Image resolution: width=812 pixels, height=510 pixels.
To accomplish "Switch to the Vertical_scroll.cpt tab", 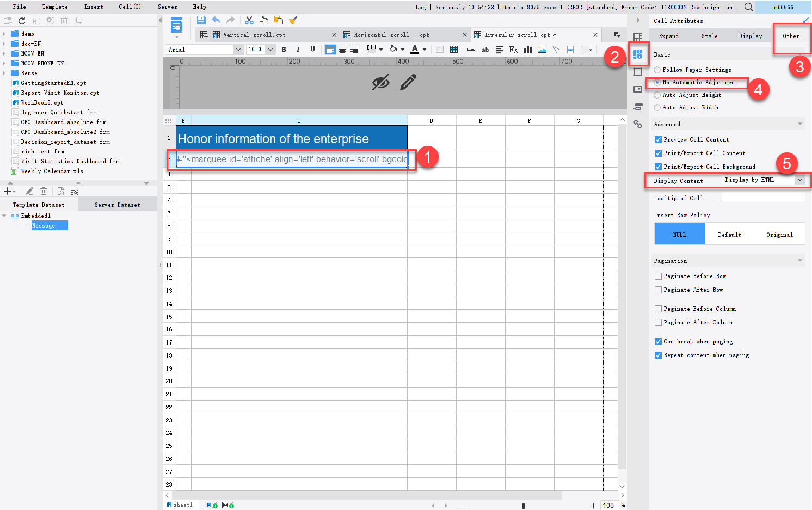I will (x=254, y=35).
